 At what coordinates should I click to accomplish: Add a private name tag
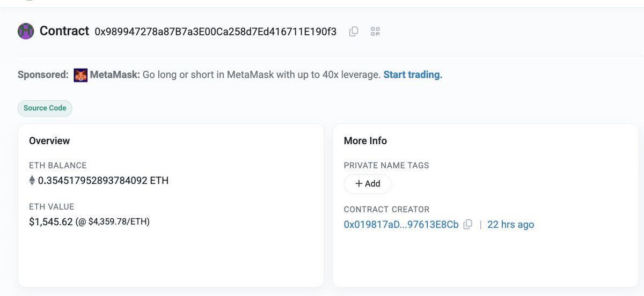[368, 183]
